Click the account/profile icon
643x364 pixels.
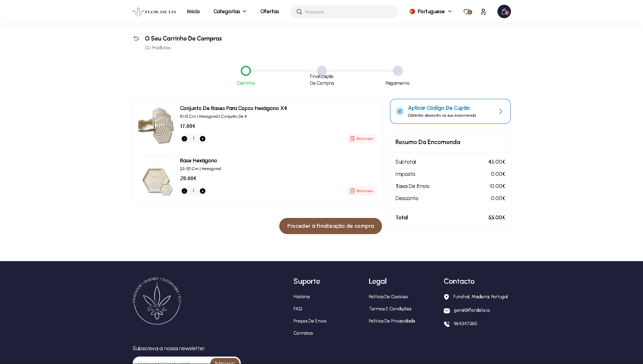483,11
